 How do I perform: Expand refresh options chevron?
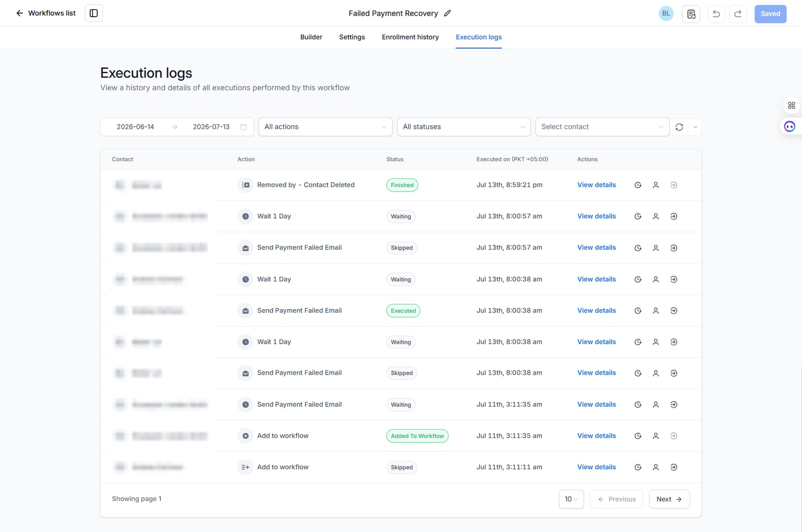pyautogui.click(x=695, y=127)
